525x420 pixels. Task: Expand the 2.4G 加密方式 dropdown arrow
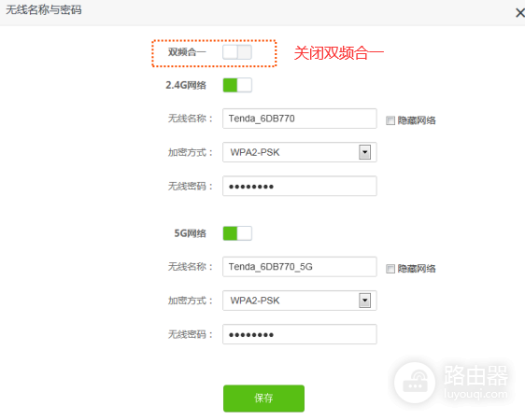364,152
